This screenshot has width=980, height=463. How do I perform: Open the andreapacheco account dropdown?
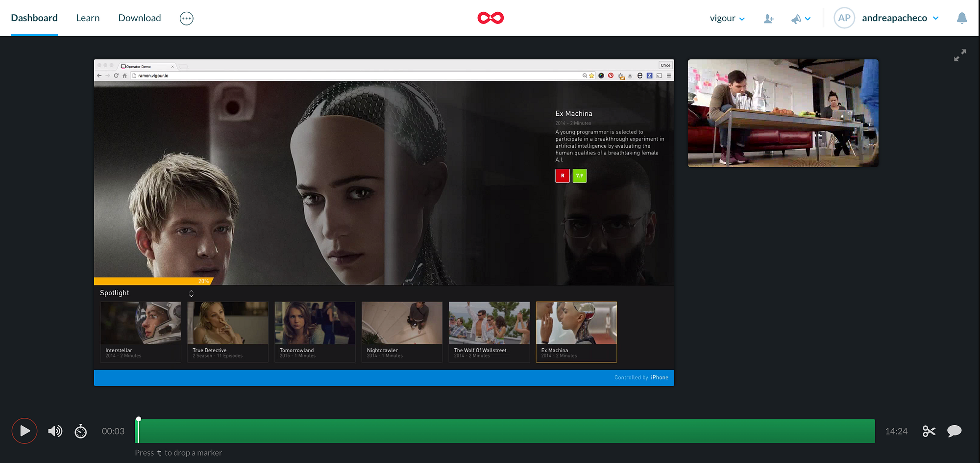[900, 18]
